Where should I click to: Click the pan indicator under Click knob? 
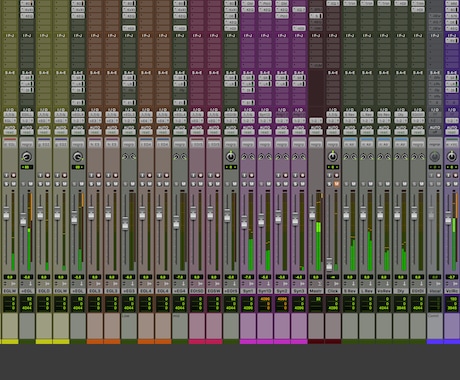click(x=333, y=167)
